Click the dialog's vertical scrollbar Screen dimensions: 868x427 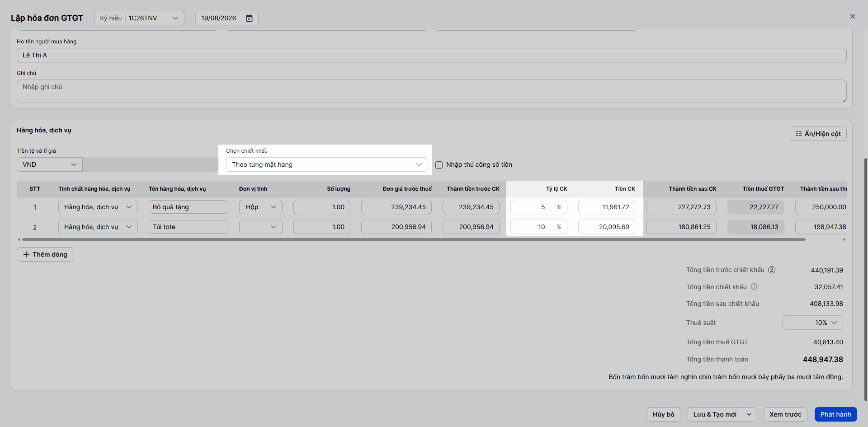(866, 279)
